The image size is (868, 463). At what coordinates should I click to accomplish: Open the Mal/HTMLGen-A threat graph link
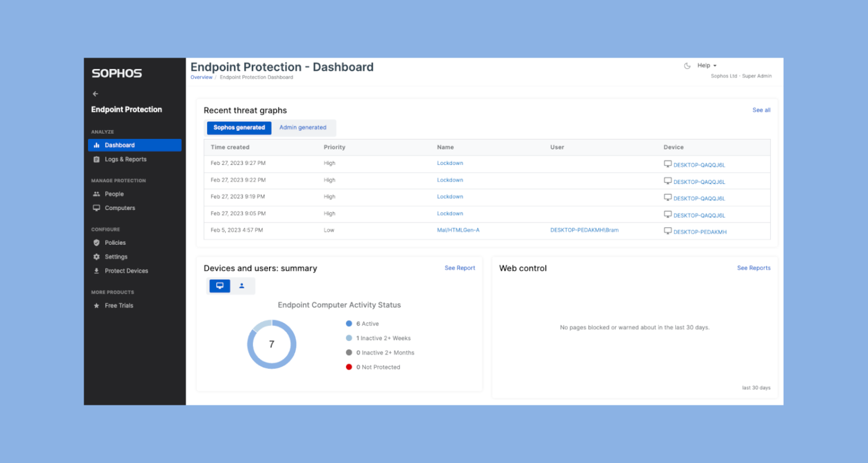pos(458,230)
